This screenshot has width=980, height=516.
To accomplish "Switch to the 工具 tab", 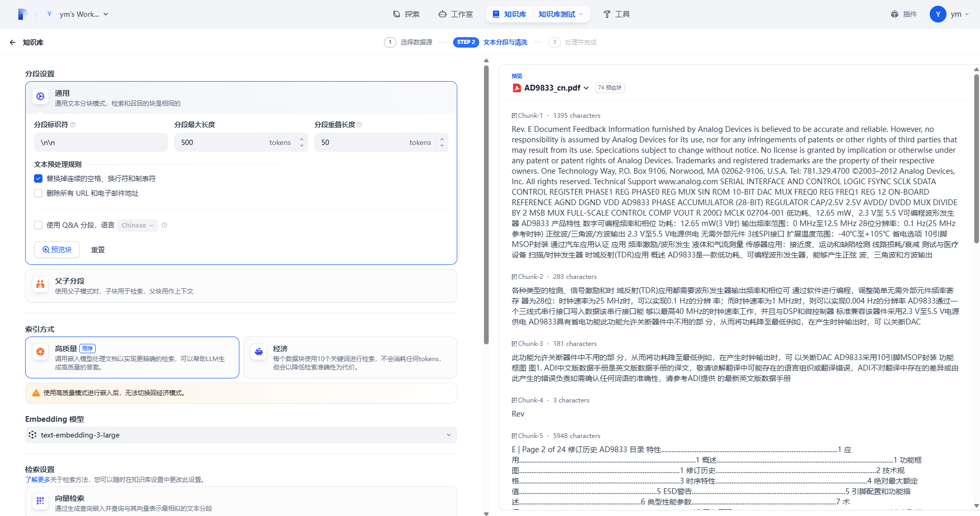I will click(x=616, y=14).
